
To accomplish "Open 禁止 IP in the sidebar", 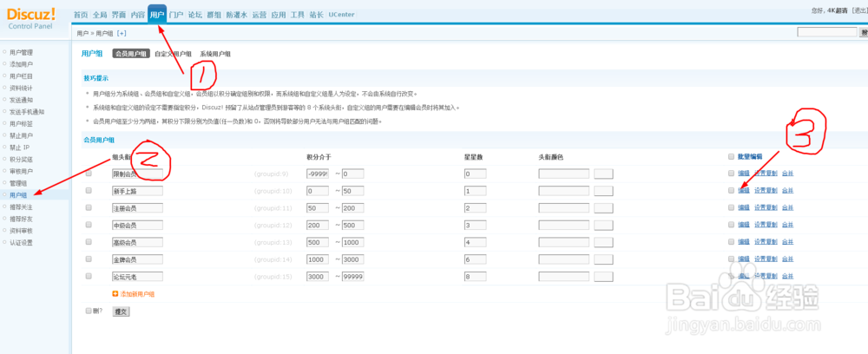I will coord(20,147).
